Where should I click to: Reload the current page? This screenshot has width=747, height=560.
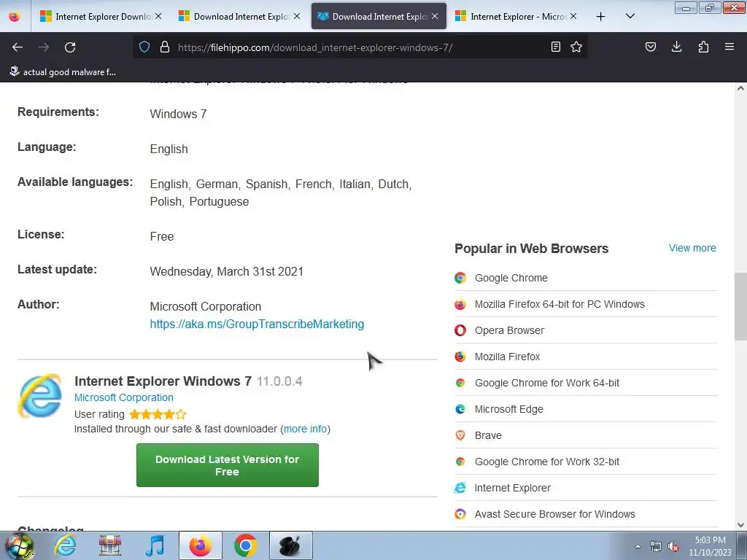tap(70, 47)
